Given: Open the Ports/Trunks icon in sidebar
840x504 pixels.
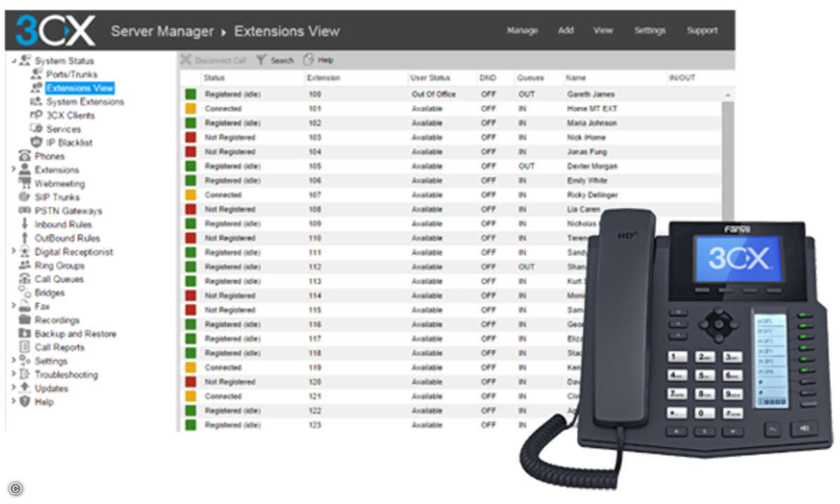Looking at the screenshot, I should 37,74.
